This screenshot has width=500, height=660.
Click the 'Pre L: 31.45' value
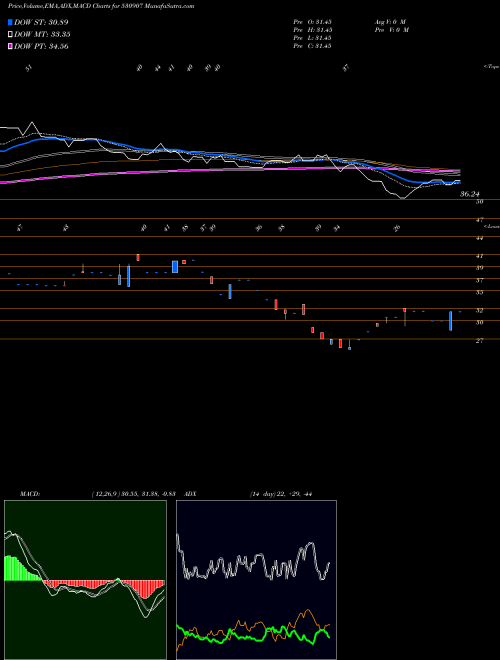(x=313, y=38)
